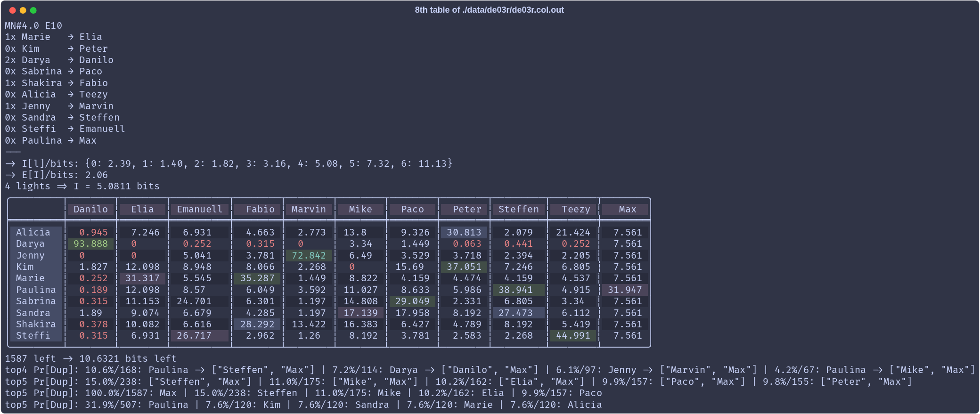Viewport: 980px width, 414px height.
Task: Click the green 29.049 cell
Action: tap(412, 301)
